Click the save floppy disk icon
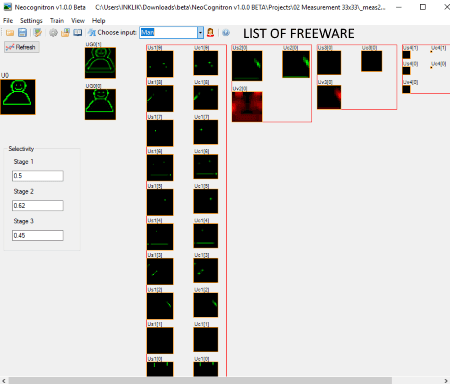Image resolution: width=450 pixels, height=384 pixels. click(22, 33)
